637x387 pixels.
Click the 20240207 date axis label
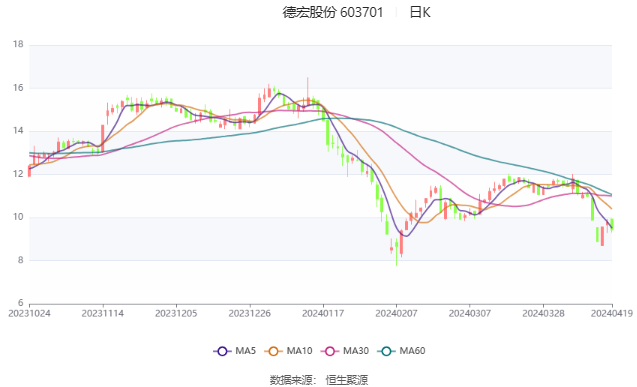click(396, 313)
